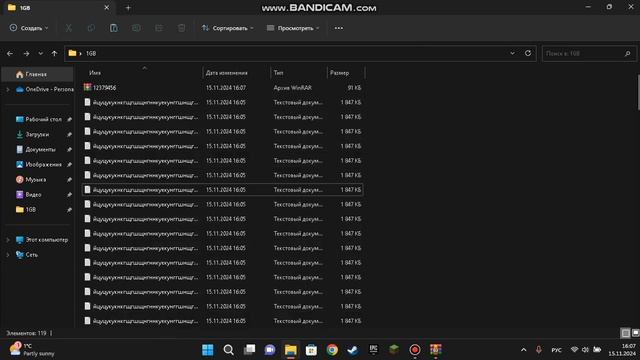Open the Создать (New) dropdown
640x360 pixels.
(29, 28)
